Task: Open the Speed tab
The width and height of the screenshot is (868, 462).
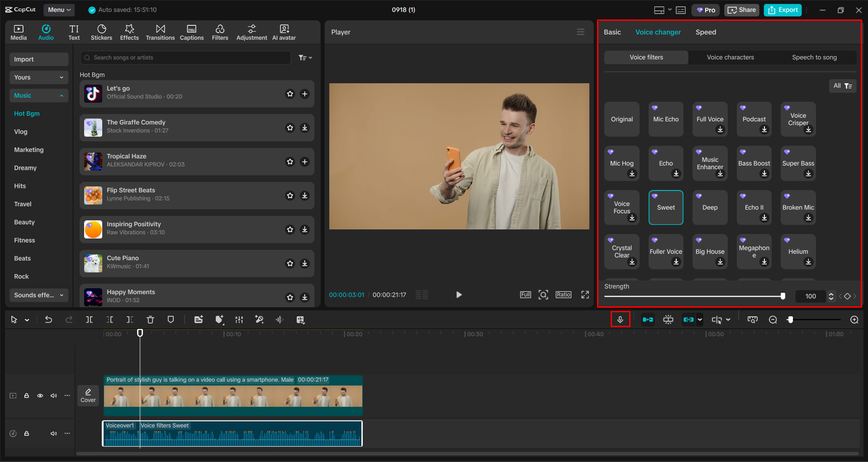Action: (706, 32)
